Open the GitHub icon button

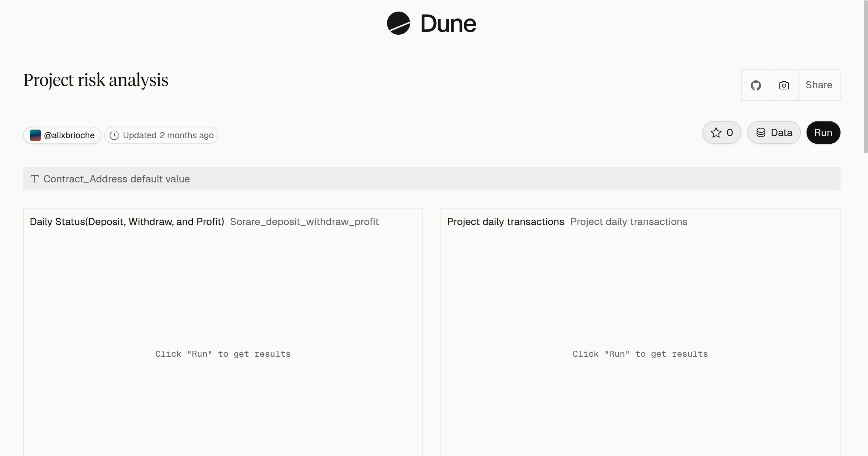[x=756, y=85]
